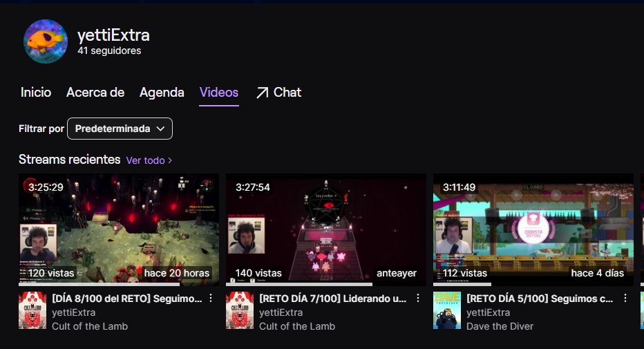
Task: Click the hace 20 horas label
Action: pyautogui.click(x=177, y=273)
